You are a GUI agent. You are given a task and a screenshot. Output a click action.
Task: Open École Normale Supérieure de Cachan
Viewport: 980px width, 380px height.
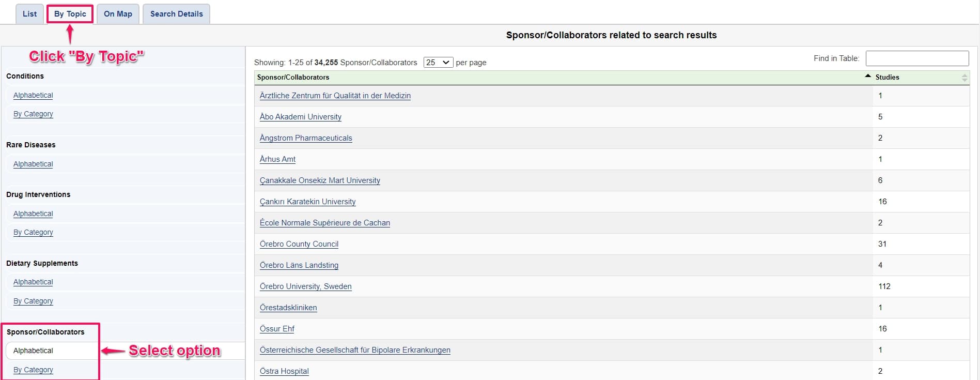[324, 223]
